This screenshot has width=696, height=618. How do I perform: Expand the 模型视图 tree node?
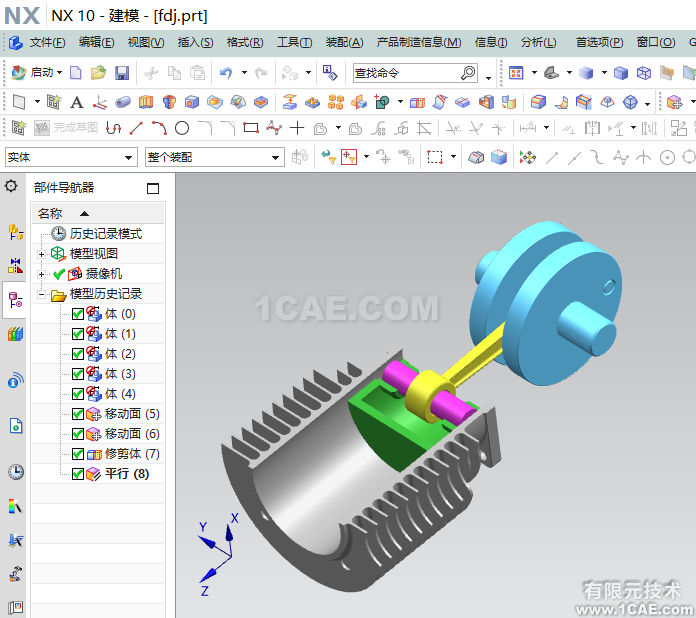(41, 254)
